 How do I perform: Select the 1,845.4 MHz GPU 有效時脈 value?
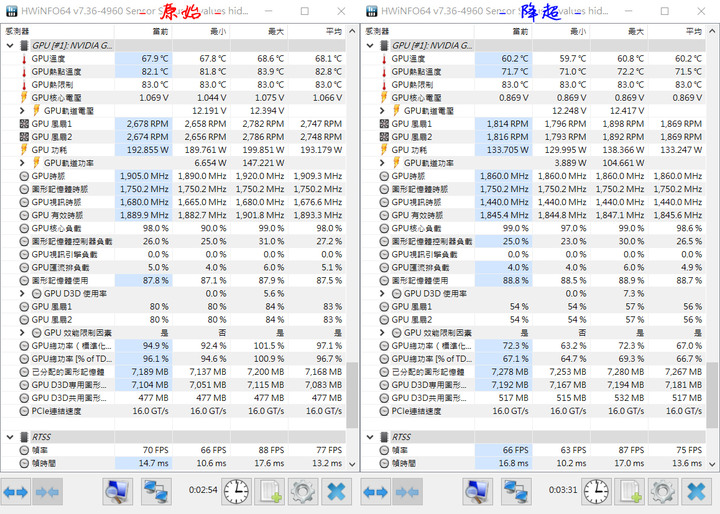[503, 215]
